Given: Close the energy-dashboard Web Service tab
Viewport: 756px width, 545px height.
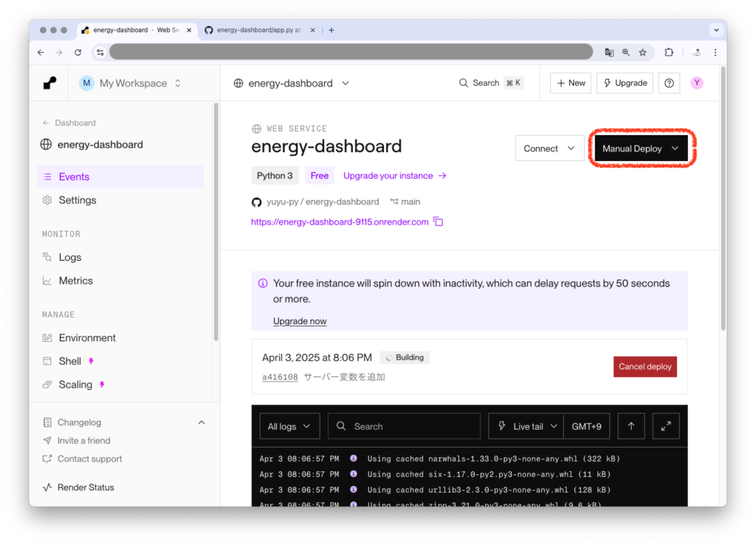Looking at the screenshot, I should coord(189,30).
